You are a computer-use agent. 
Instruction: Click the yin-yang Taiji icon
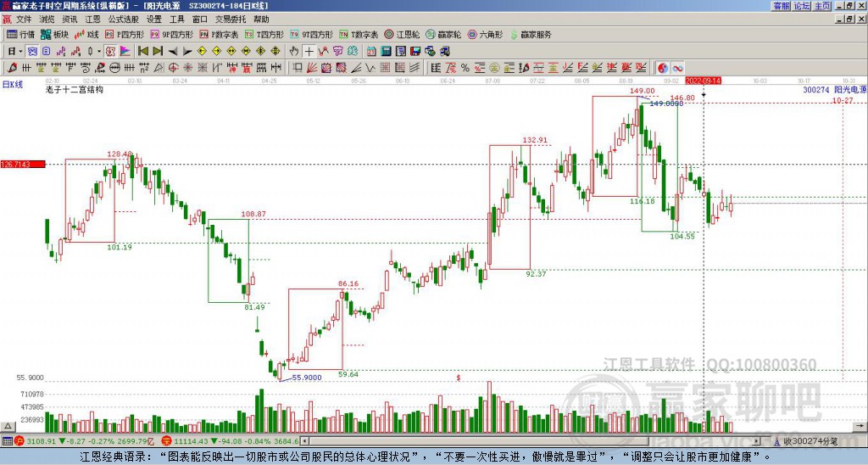coord(663,68)
